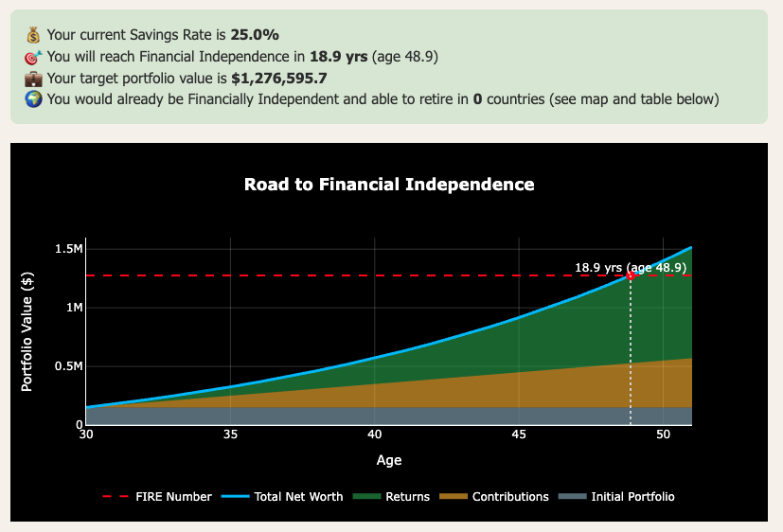Click the '$1,276,595.7' target portfolio value
Screen dimensions: 783x532
click(279, 79)
